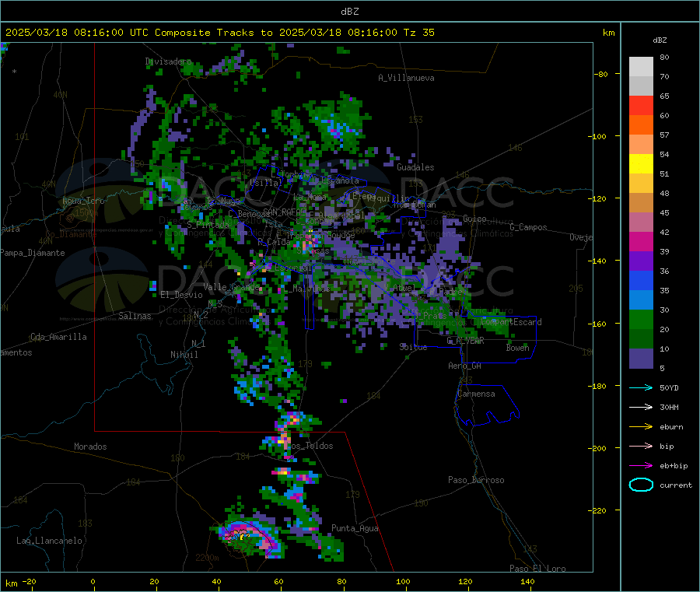Click the Bowen place label
700x592 pixels.
coord(518,347)
